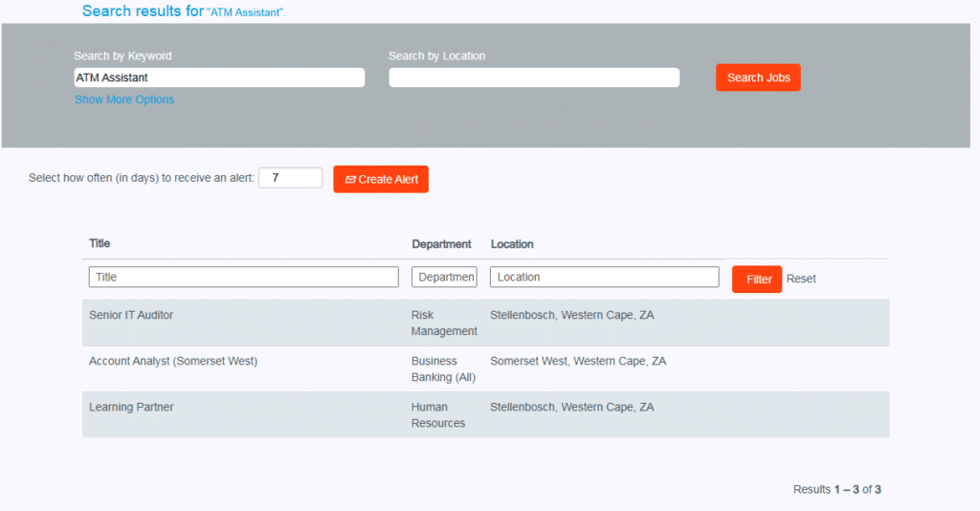Click the Search Jobs button
Image resolution: width=980 pixels, height=511 pixels.
pyautogui.click(x=758, y=78)
